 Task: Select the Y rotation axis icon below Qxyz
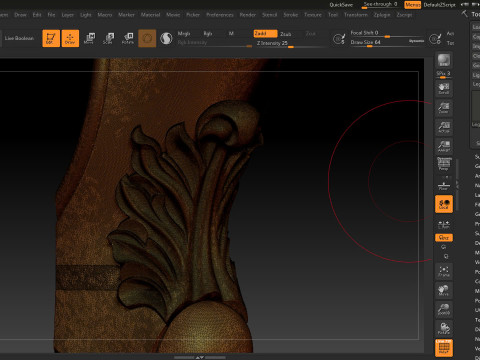point(444,247)
